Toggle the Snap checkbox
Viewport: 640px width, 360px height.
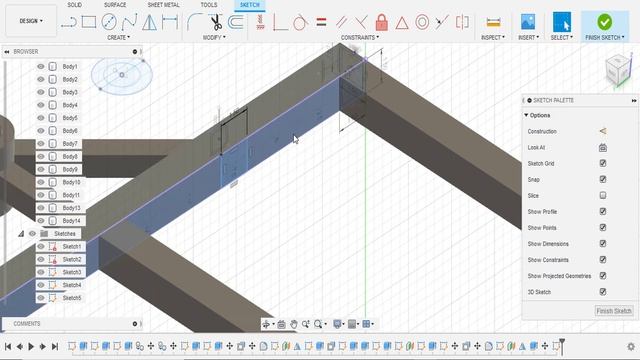tap(603, 179)
